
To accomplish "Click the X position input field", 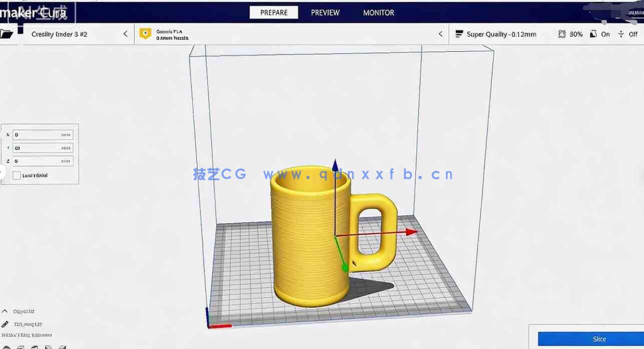I will pos(43,134).
